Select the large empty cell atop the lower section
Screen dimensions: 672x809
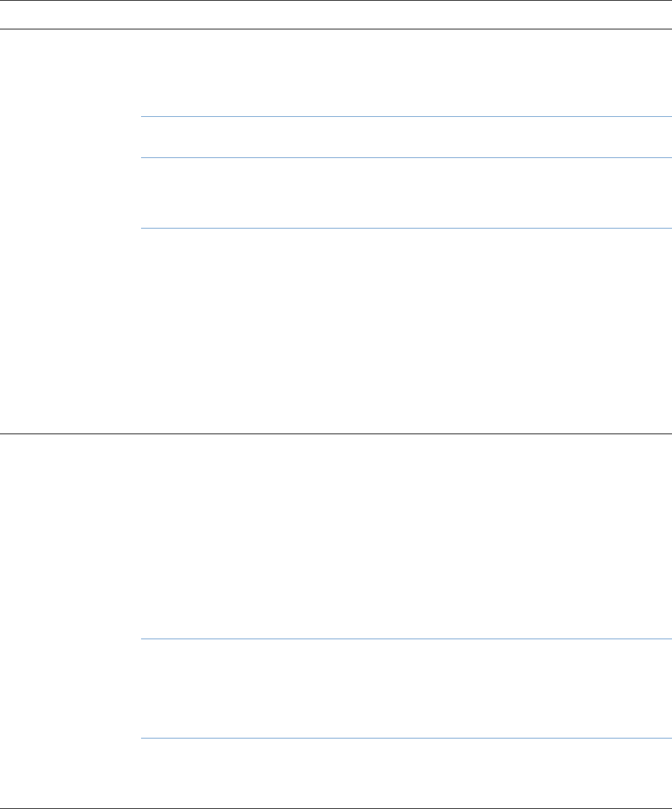click(x=406, y=537)
